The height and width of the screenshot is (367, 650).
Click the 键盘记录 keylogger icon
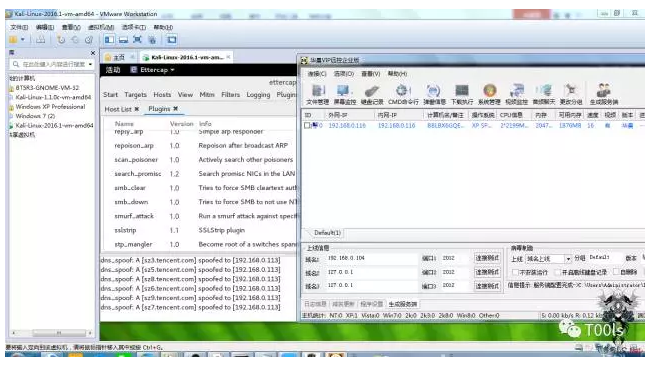click(372, 95)
